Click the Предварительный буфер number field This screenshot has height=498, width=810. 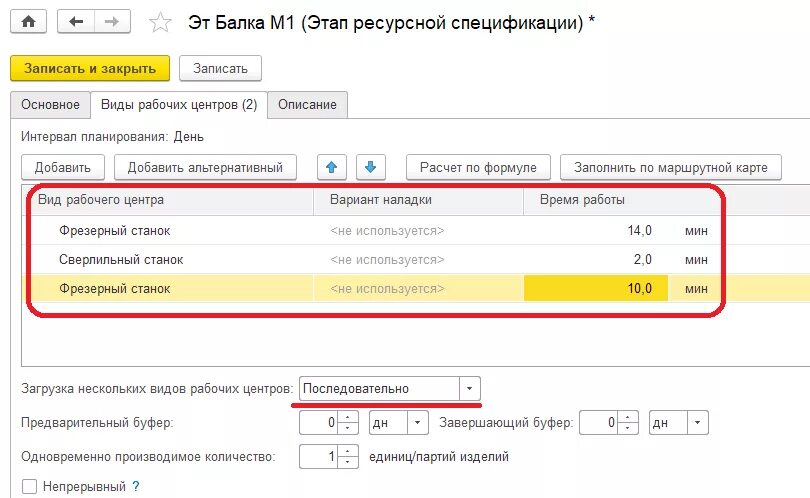point(318,423)
